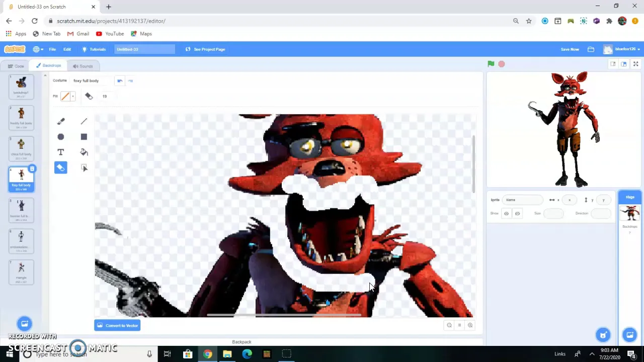Click the Windows Start button
Screen dimensions: 644x362
10,354
